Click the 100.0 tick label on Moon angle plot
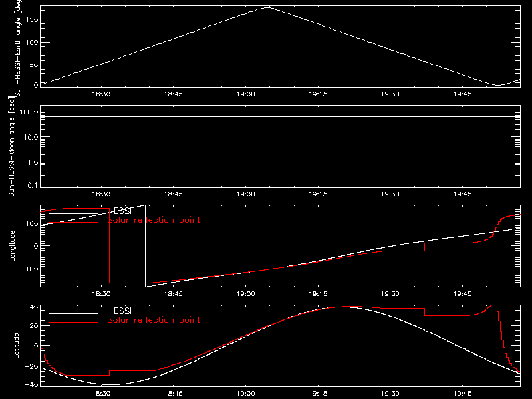532x399 pixels. [29, 112]
